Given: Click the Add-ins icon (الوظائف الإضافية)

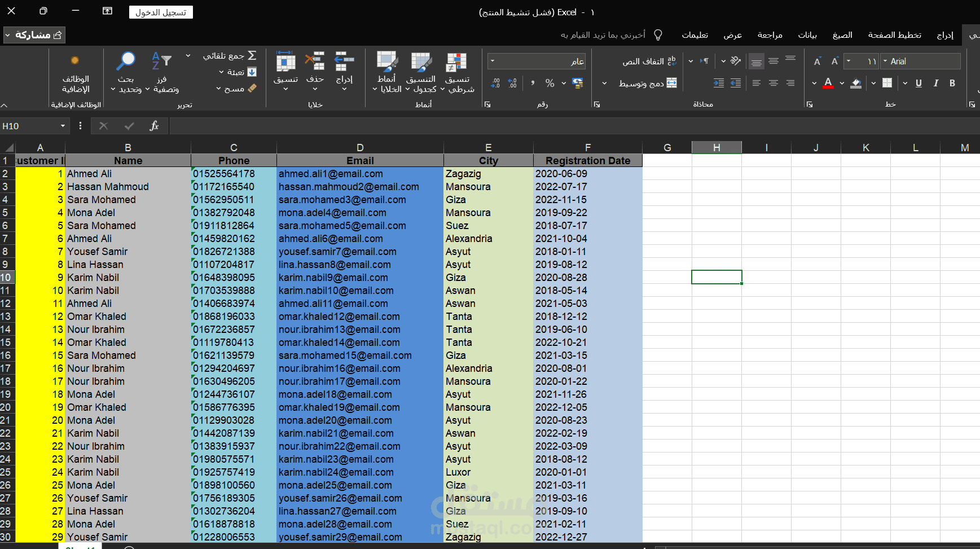Looking at the screenshot, I should pyautogui.click(x=75, y=60).
